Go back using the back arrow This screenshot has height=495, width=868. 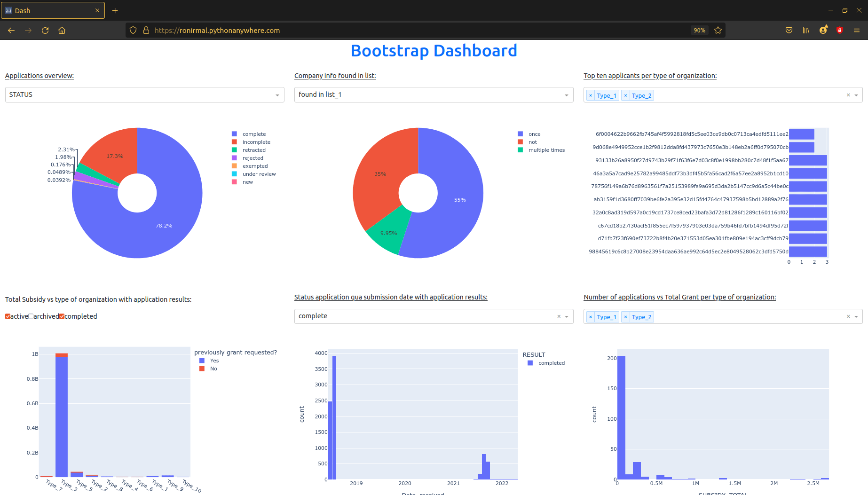pyautogui.click(x=11, y=30)
